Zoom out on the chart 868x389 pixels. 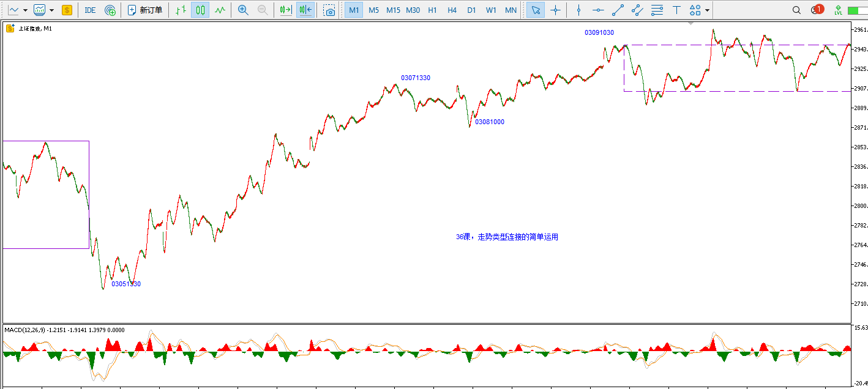[263, 10]
